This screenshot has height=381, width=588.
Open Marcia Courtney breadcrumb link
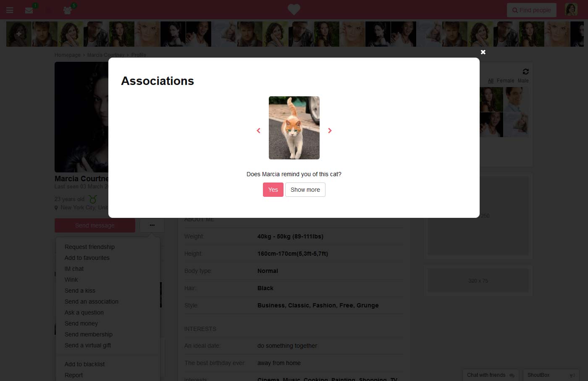pos(106,55)
